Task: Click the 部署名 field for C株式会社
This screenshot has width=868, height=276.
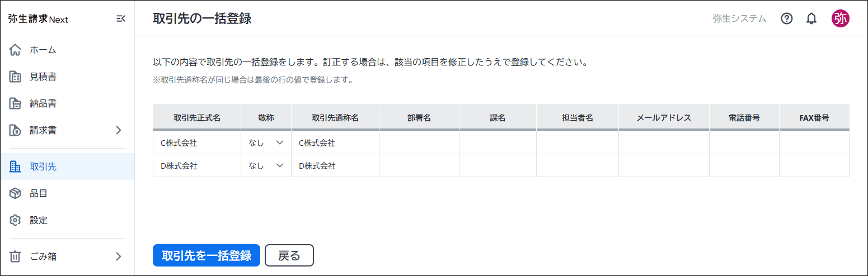Action: 419,143
